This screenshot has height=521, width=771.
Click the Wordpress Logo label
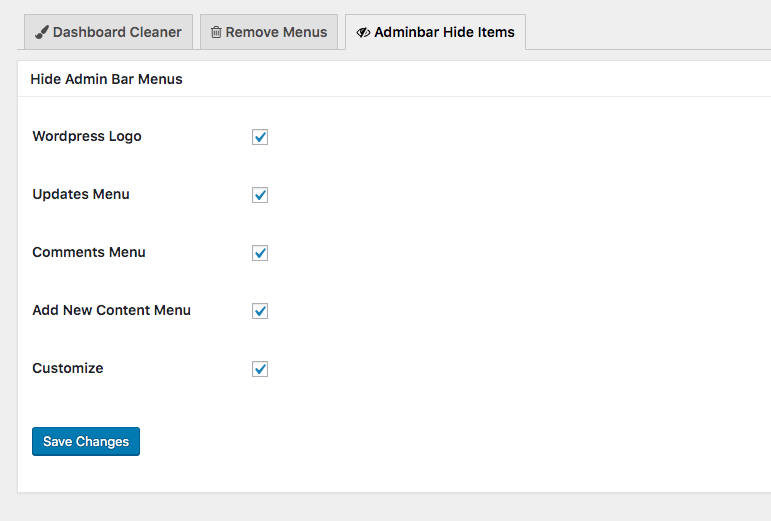coord(87,136)
